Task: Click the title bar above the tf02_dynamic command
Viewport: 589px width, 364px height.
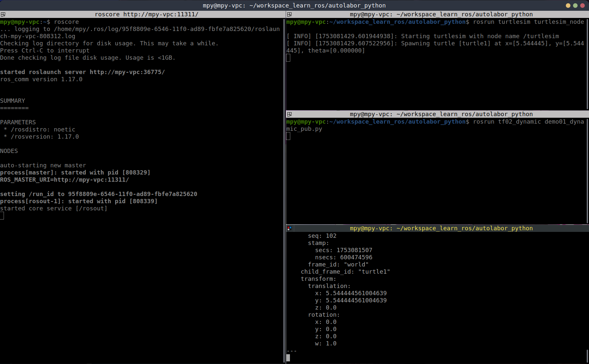Action: point(441,114)
